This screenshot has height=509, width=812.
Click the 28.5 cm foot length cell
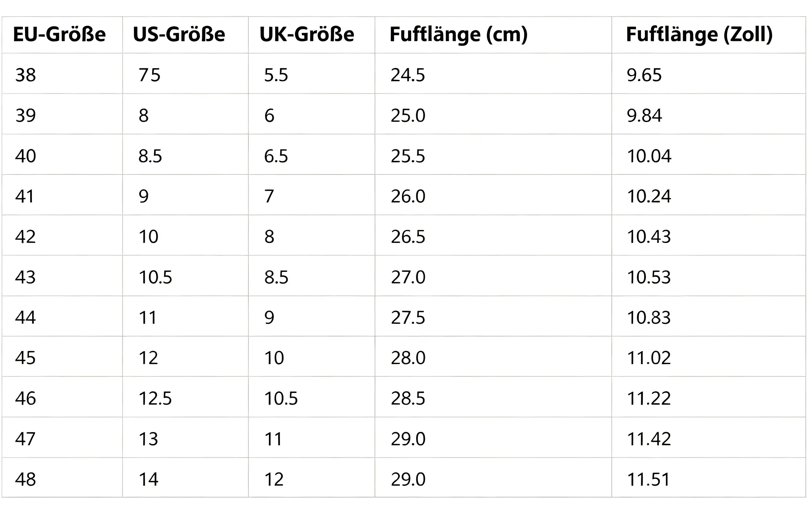tap(493, 397)
